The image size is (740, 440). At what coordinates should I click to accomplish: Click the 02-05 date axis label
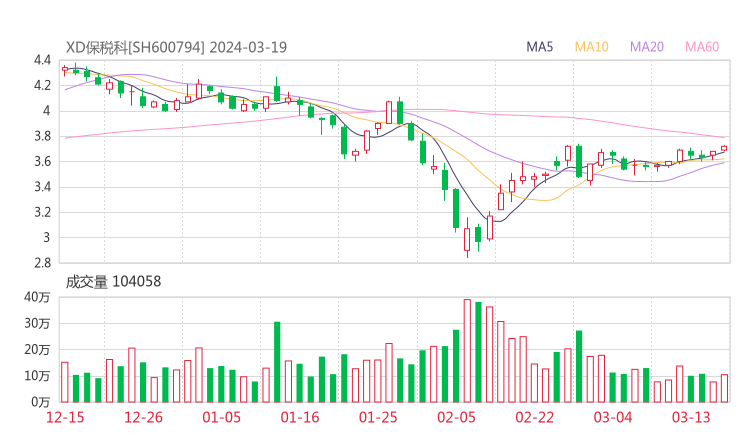[456, 417]
